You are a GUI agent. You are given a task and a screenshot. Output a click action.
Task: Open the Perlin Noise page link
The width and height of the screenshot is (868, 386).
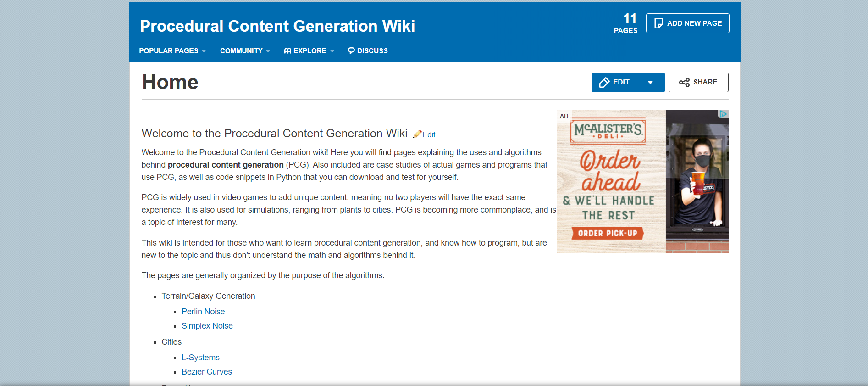tap(203, 312)
